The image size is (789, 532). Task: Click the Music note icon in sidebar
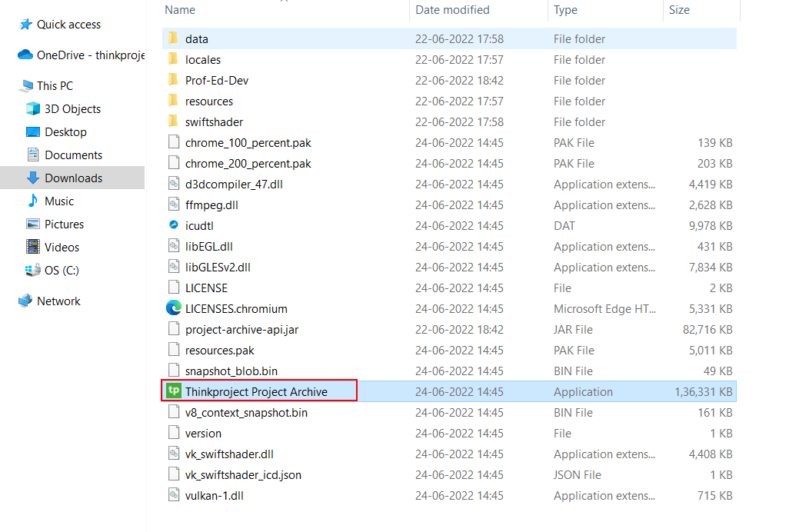(33, 201)
